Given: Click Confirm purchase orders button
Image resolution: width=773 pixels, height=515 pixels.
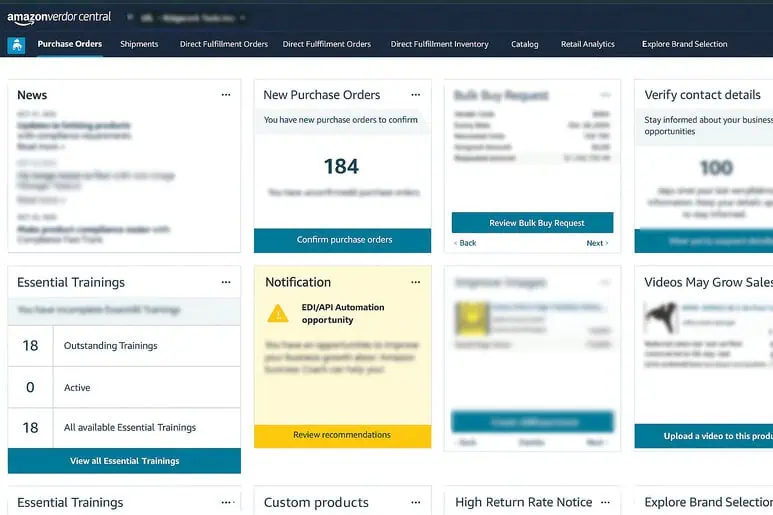Looking at the screenshot, I should tap(342, 240).
